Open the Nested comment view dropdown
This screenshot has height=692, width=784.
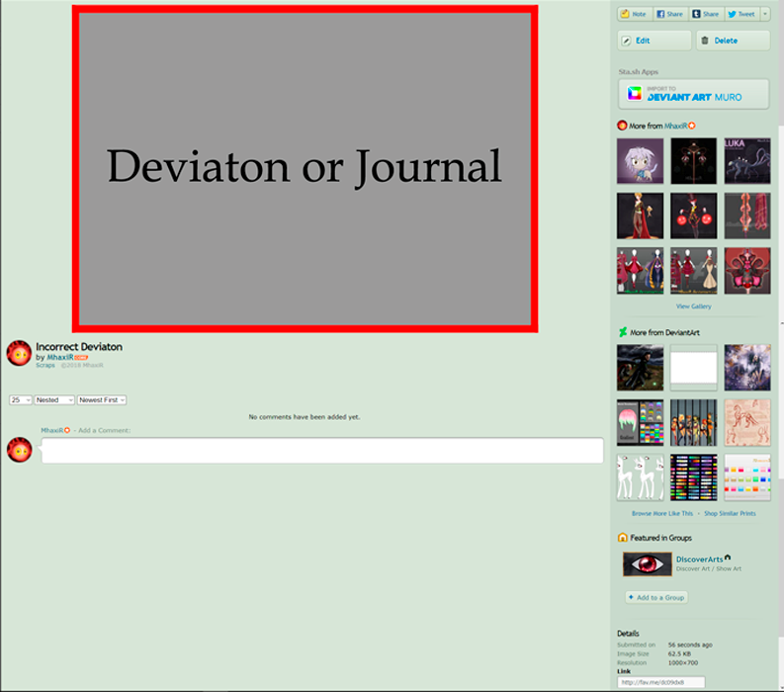coord(54,400)
